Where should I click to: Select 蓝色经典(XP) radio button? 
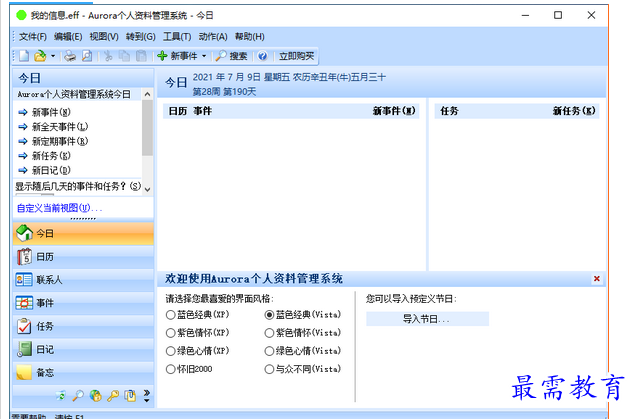click(171, 314)
